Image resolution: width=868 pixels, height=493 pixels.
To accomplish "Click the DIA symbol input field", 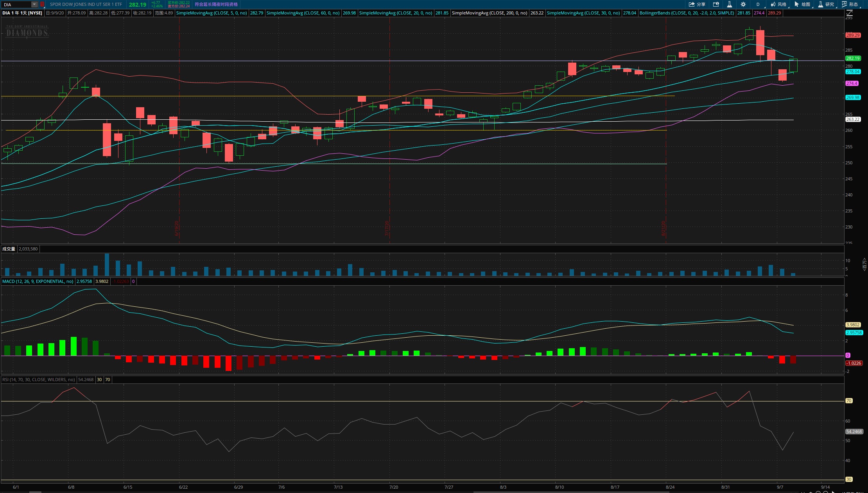I will coord(16,4).
